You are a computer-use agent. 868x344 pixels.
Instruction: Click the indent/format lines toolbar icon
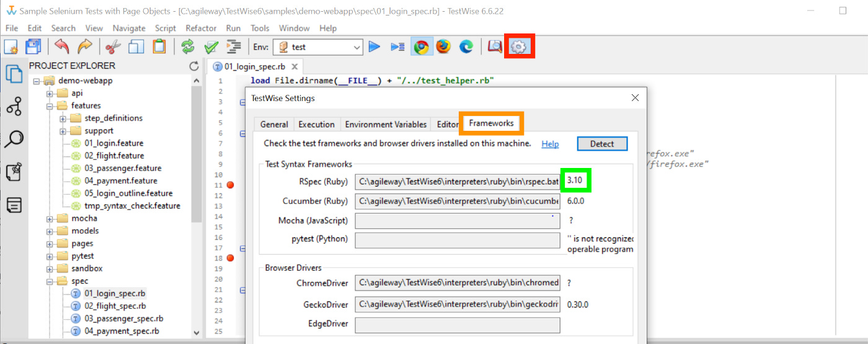point(234,46)
